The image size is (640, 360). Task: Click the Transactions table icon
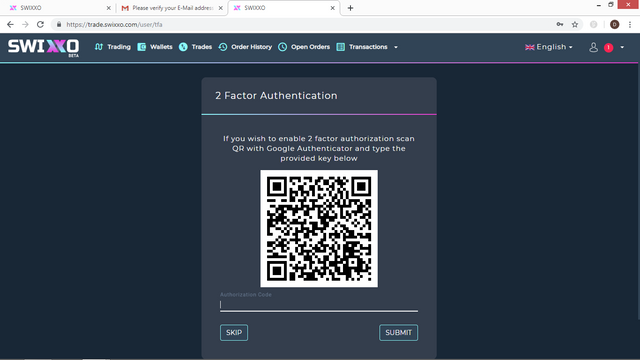[x=340, y=47]
